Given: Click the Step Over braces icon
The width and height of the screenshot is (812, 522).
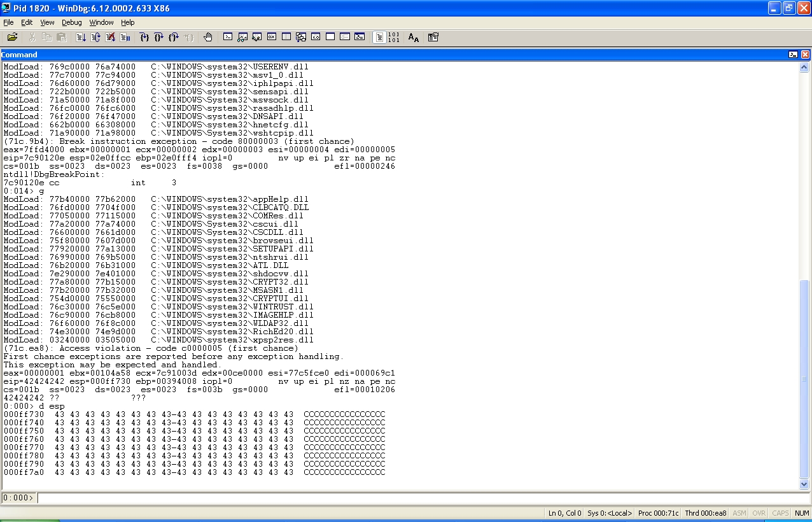Looking at the screenshot, I should [x=159, y=38].
